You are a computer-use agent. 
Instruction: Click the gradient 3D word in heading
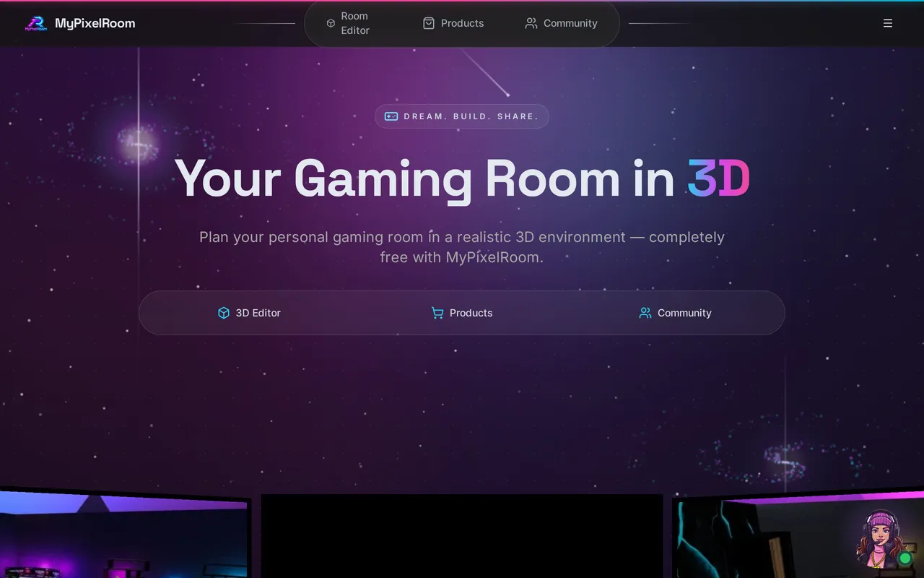point(719,178)
